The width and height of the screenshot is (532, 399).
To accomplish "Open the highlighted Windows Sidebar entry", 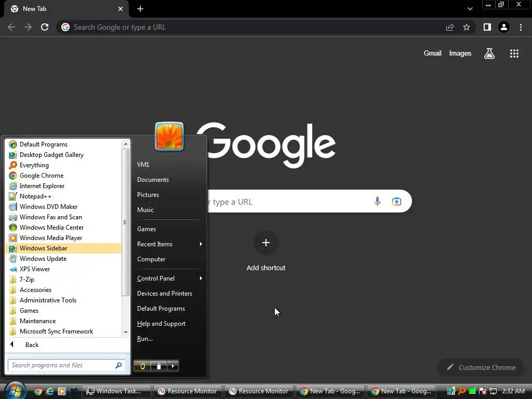I will pyautogui.click(x=63, y=248).
